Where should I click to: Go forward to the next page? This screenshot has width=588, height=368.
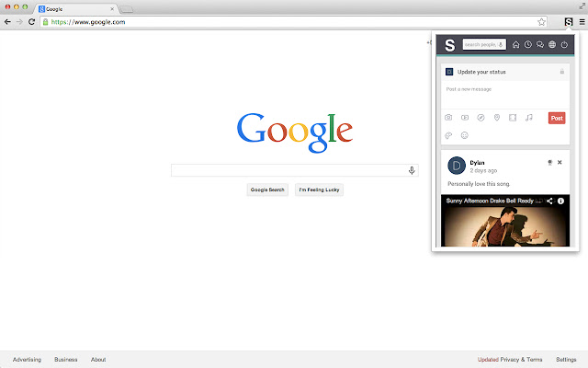19,22
